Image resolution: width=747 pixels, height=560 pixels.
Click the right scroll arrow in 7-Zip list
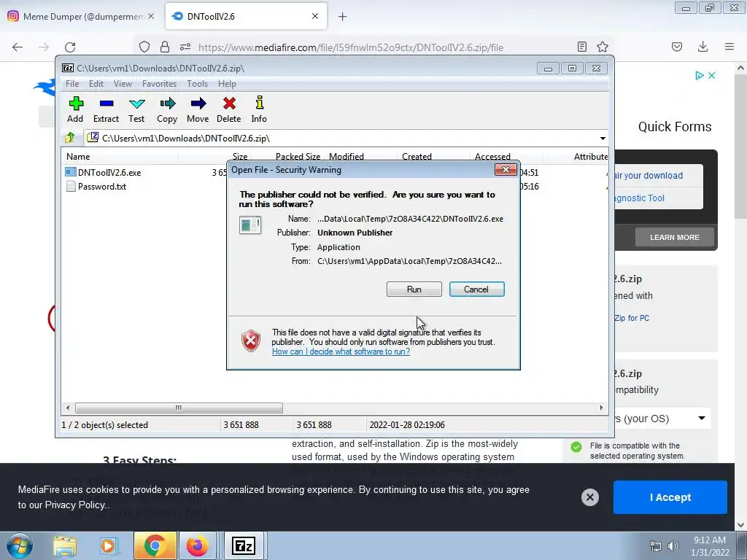[601, 408]
